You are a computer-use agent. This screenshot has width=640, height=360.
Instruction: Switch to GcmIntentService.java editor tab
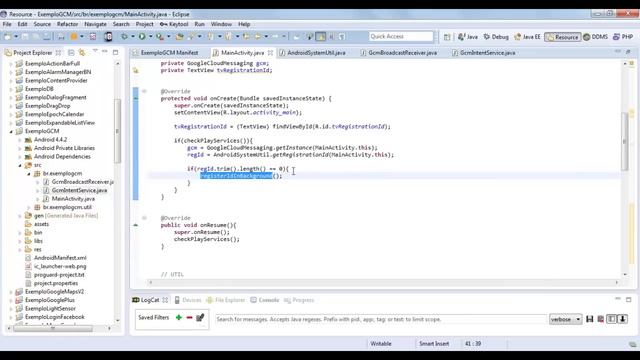click(x=484, y=53)
